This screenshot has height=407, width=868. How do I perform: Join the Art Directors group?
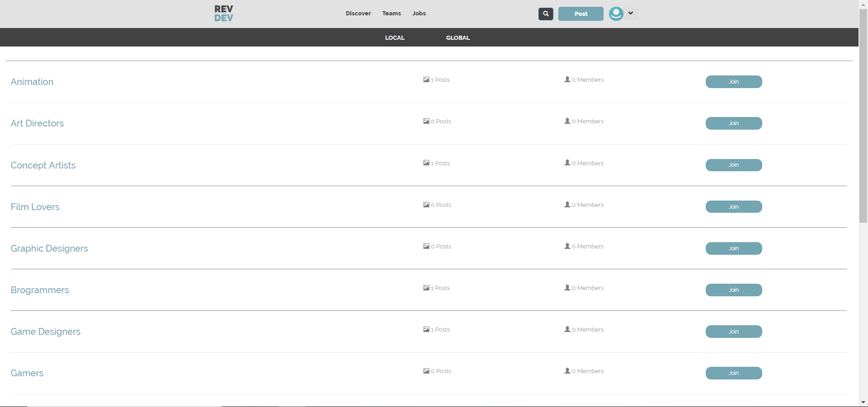pos(734,123)
